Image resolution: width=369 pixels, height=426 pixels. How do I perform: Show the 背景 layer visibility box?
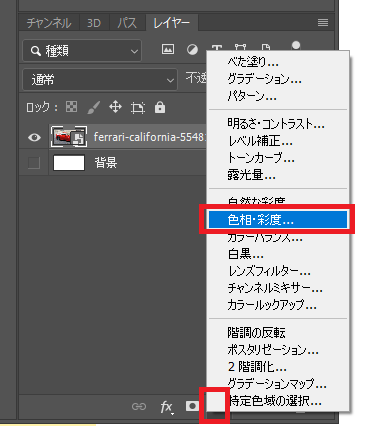pyautogui.click(x=34, y=163)
